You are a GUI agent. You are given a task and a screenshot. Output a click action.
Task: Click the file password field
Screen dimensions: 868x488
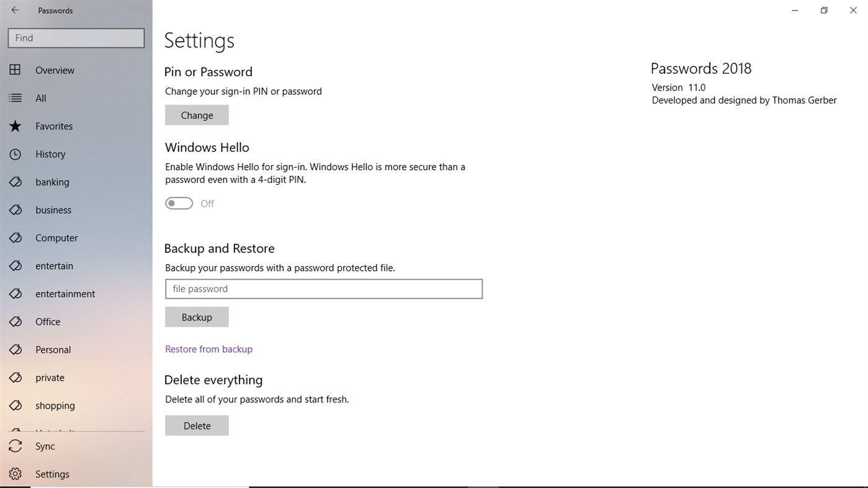click(324, 289)
